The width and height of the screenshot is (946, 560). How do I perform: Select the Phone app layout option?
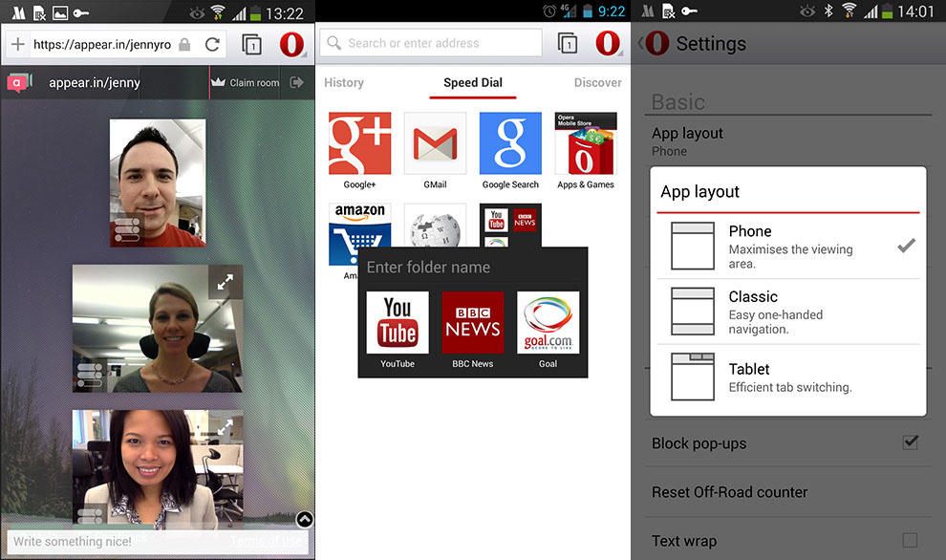(788, 247)
